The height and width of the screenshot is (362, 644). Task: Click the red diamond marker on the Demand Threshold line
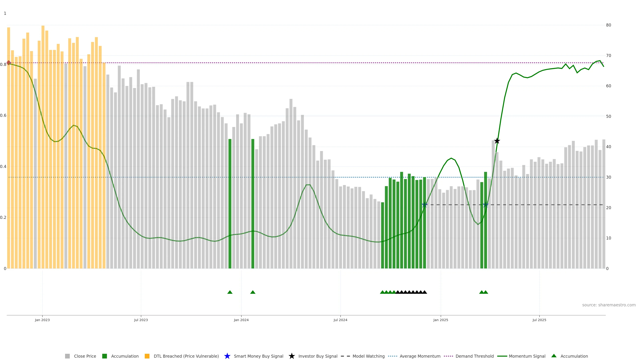coord(9,63)
